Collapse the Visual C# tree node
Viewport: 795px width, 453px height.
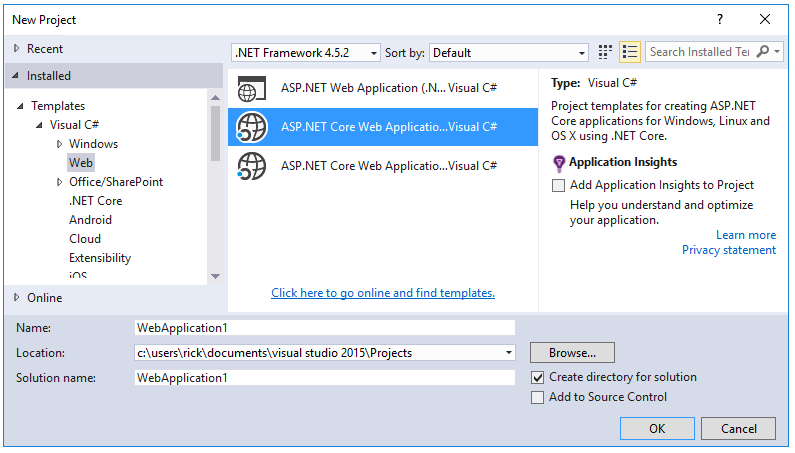point(39,125)
